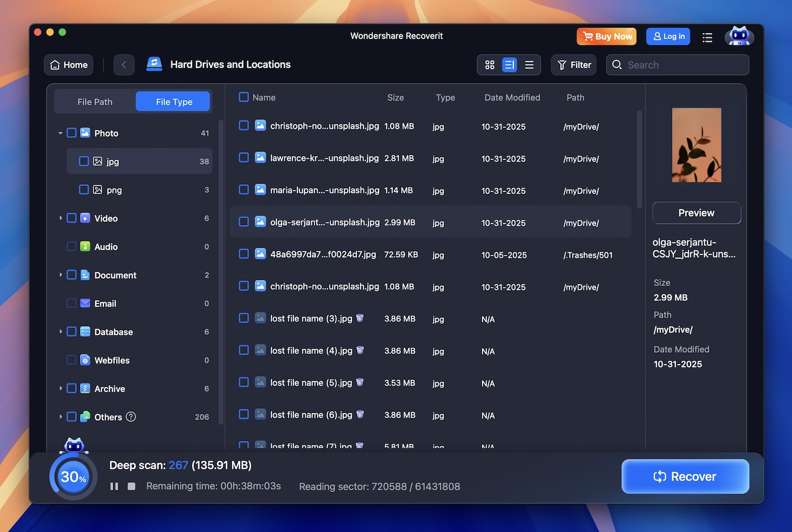Expand the Video category
Screen dimensions: 792x532
click(61, 218)
